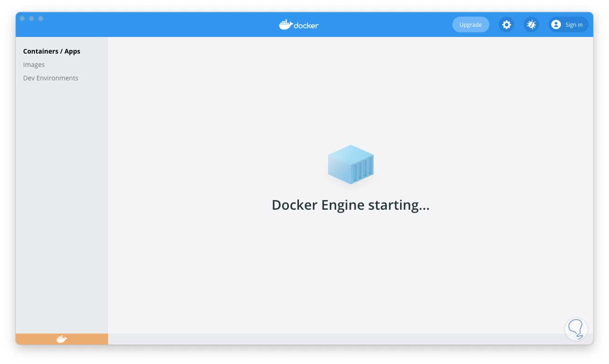Click the speech bubble icon at bottom right
The height and width of the screenshot is (364, 609).
coord(576,329)
